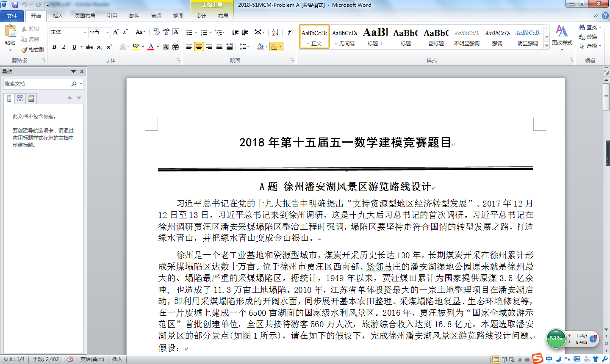
Task: Click the Character Shading icon
Action: point(166,47)
